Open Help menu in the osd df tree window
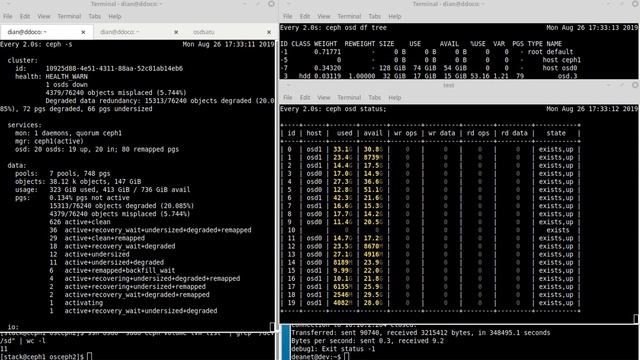Image resolution: width=640 pixels, height=360 pixels. coord(395,16)
